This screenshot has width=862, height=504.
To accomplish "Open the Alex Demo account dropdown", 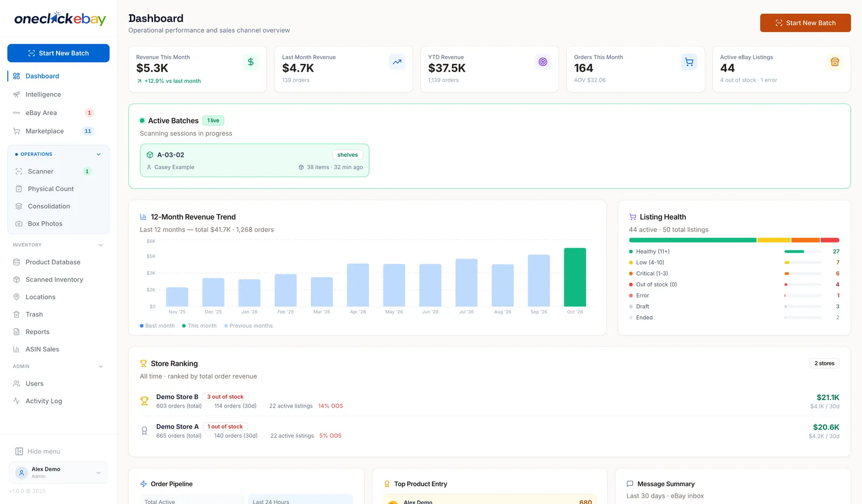I will pyautogui.click(x=58, y=473).
